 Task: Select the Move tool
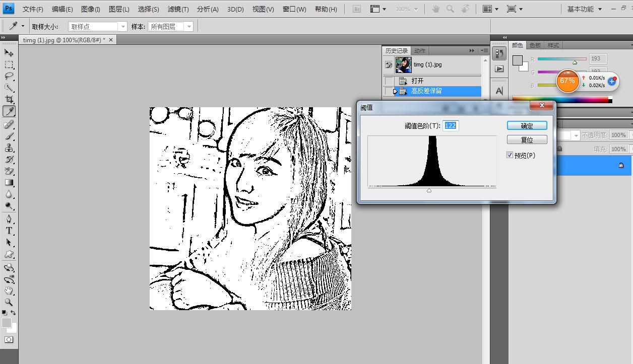point(9,53)
